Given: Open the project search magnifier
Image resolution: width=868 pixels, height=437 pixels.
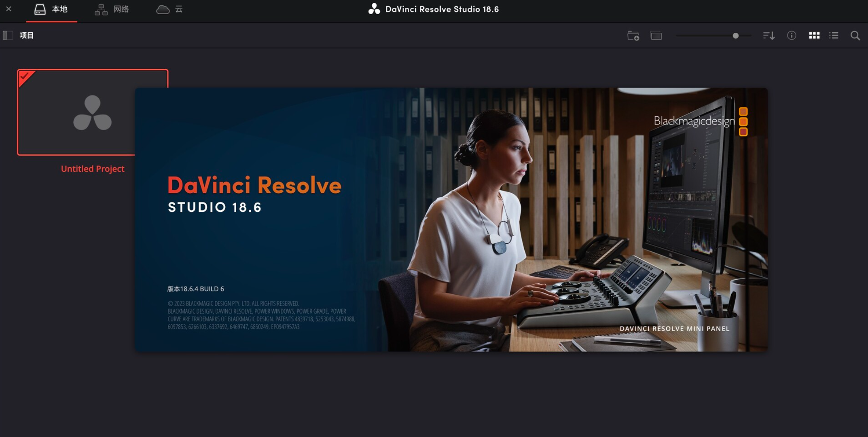Looking at the screenshot, I should click(x=855, y=36).
